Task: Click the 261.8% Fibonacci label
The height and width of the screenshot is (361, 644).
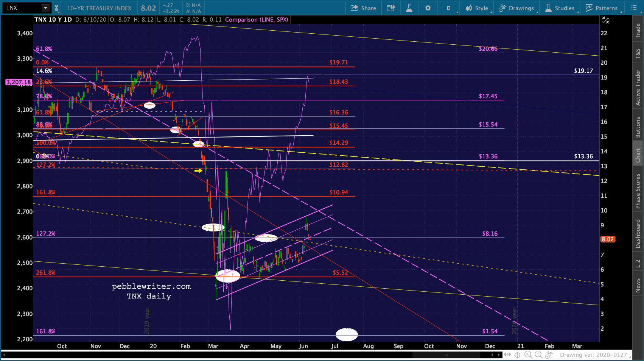Action: pyautogui.click(x=46, y=273)
